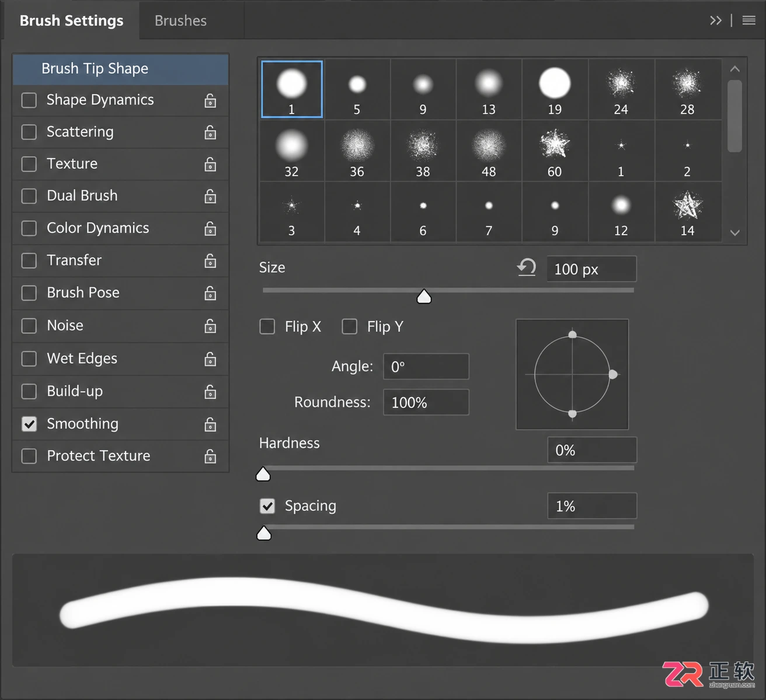Toggle the lock icon beside Transfer
The height and width of the screenshot is (700, 766).
pyautogui.click(x=210, y=260)
